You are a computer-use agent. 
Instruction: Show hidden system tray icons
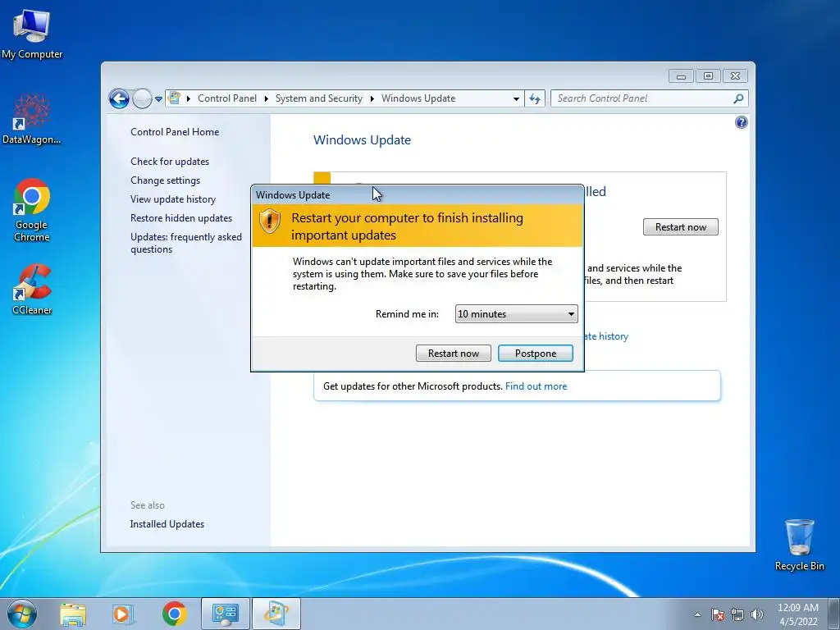point(697,614)
